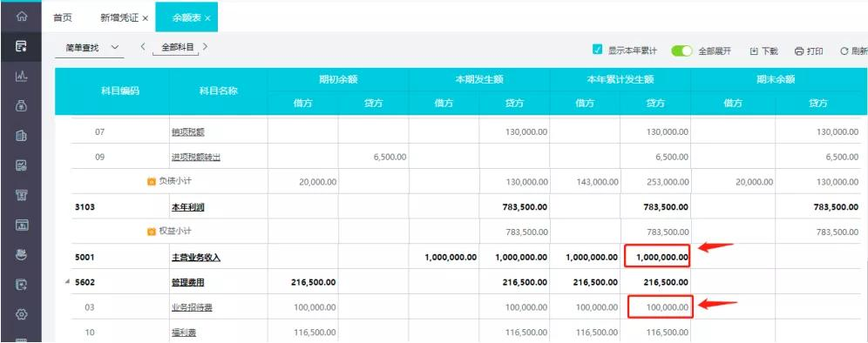This screenshot has height=343, width=868.
Task: Toggle 显示本年累计 checkbox
Action: pyautogui.click(x=597, y=50)
